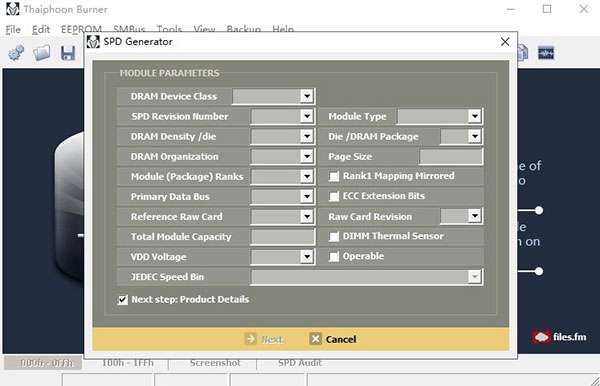This screenshot has width=600, height=386.
Task: Close the SPD Generator dialog
Action: pos(505,42)
